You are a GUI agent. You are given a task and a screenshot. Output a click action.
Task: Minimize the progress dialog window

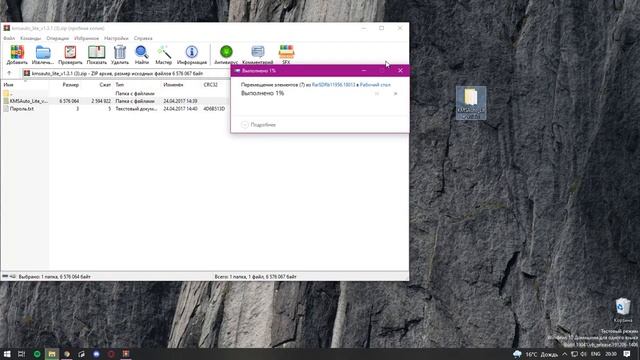pyautogui.click(x=364, y=71)
